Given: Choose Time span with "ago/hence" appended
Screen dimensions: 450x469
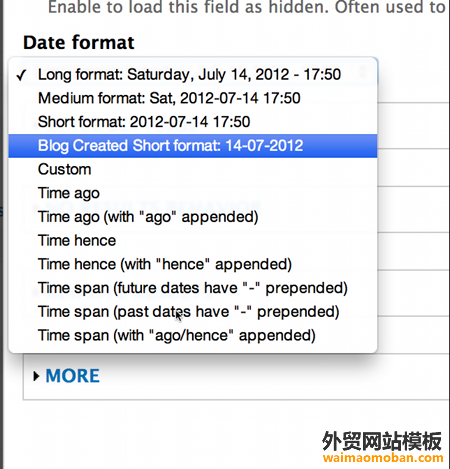Looking at the screenshot, I should [193, 335].
